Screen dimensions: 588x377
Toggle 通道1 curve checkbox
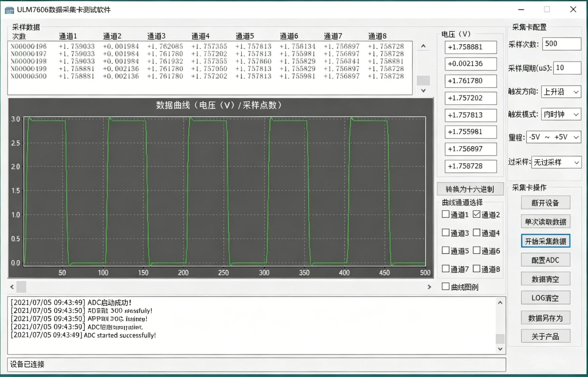click(446, 214)
